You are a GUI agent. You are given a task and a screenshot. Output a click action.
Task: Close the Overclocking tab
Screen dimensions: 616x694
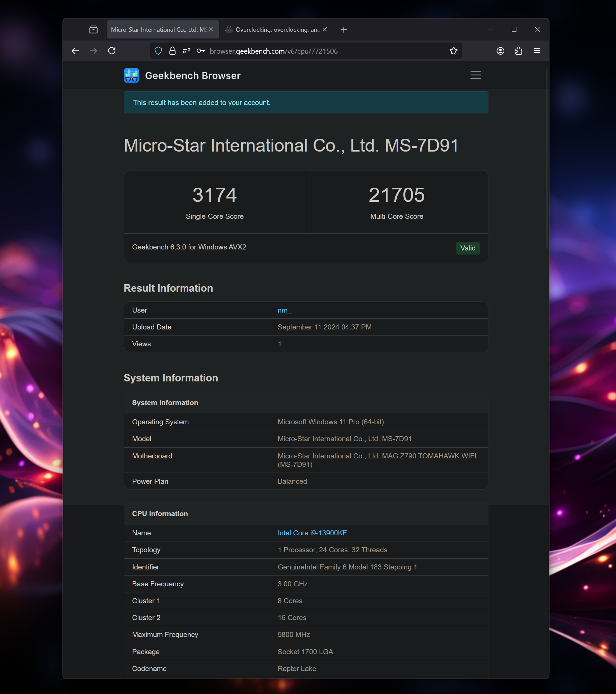pyautogui.click(x=325, y=30)
